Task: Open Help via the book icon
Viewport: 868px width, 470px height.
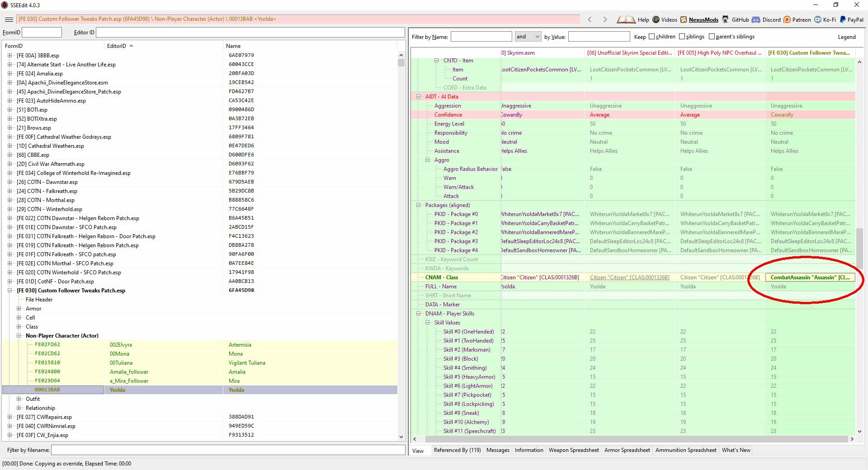Action: pyautogui.click(x=626, y=19)
